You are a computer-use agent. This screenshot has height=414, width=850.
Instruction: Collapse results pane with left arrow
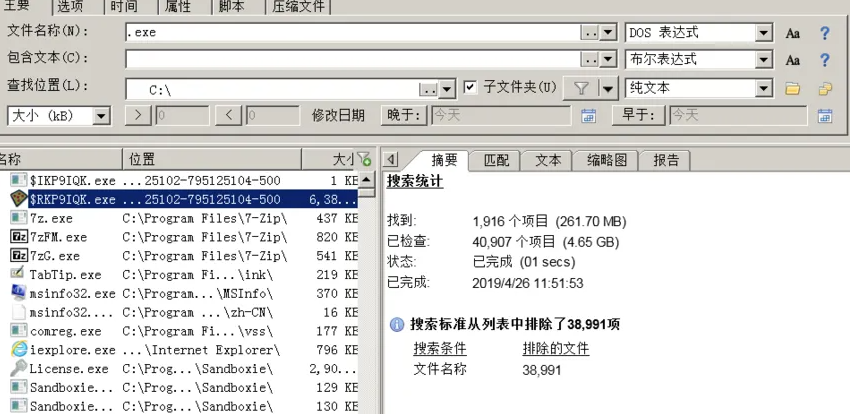point(390,159)
